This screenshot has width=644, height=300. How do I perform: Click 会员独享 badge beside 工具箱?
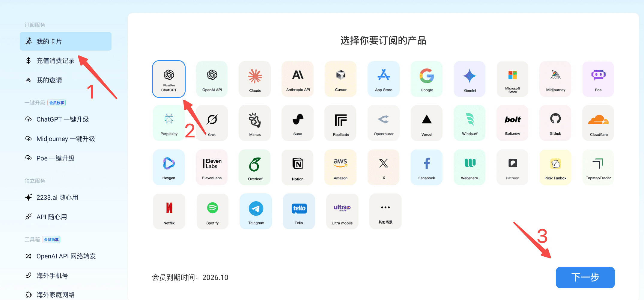point(51,240)
